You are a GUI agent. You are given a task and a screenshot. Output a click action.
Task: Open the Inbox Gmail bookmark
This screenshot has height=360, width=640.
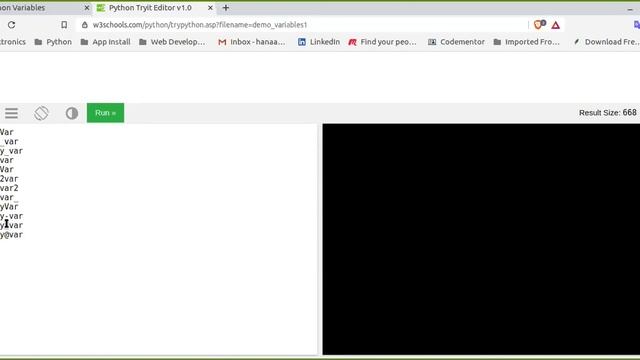(x=251, y=42)
